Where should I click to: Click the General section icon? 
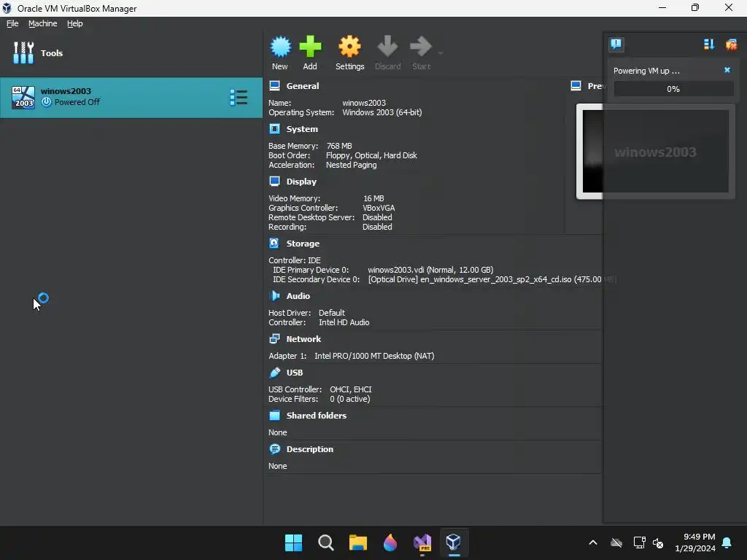pos(274,86)
